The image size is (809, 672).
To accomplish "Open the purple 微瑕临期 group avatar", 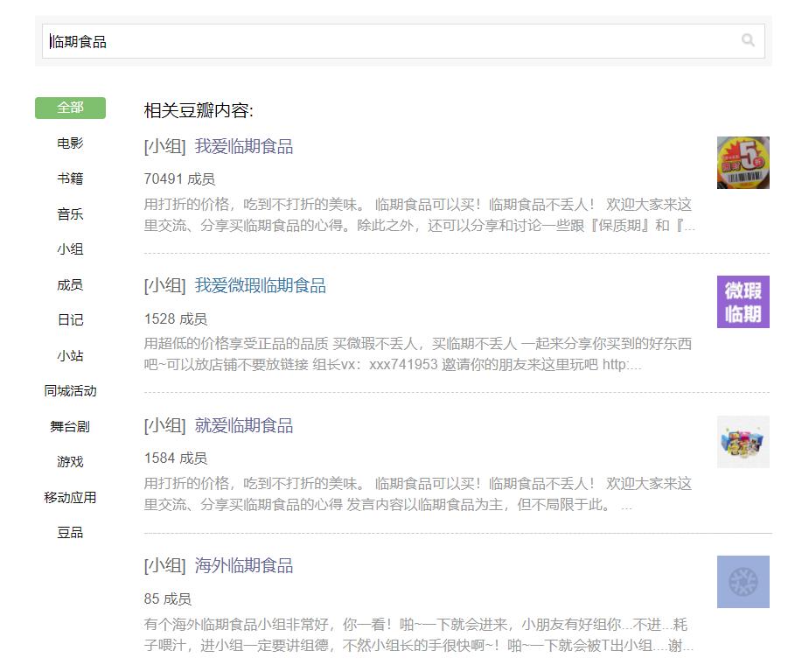I will pyautogui.click(x=743, y=302).
